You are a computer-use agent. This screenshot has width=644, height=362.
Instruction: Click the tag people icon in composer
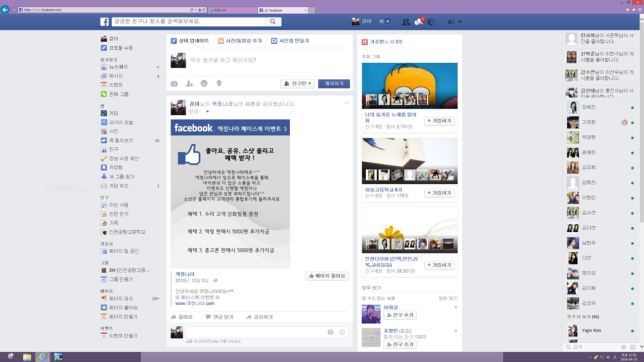[x=189, y=83]
